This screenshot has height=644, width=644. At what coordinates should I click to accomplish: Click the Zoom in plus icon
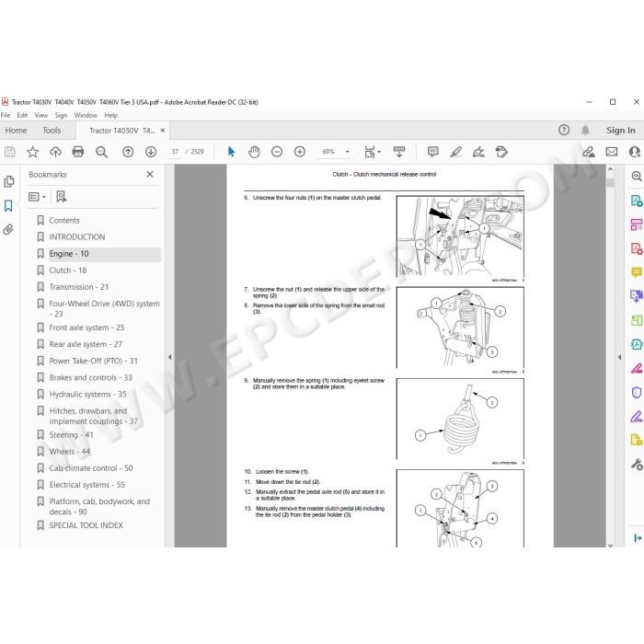pyautogui.click(x=300, y=152)
